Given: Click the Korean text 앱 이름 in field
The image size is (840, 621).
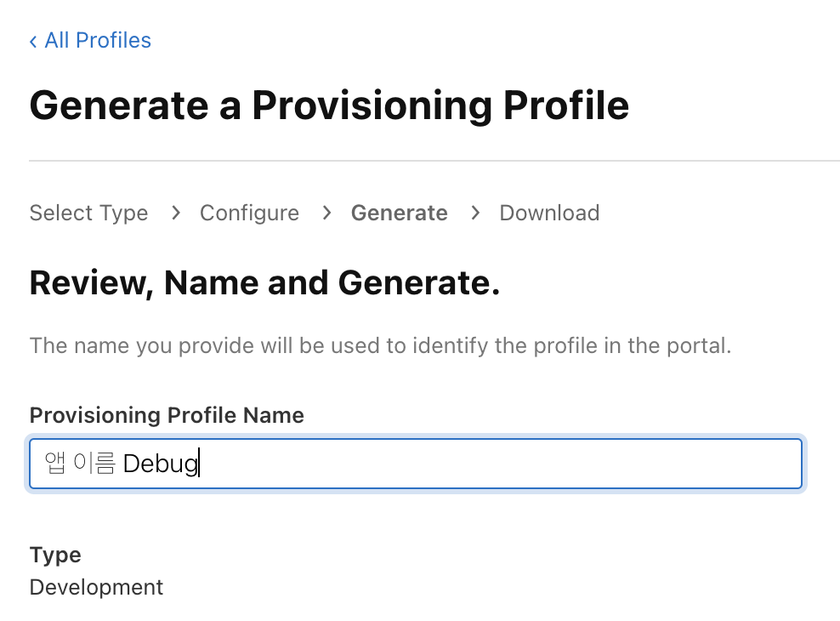Looking at the screenshot, I should [79, 464].
